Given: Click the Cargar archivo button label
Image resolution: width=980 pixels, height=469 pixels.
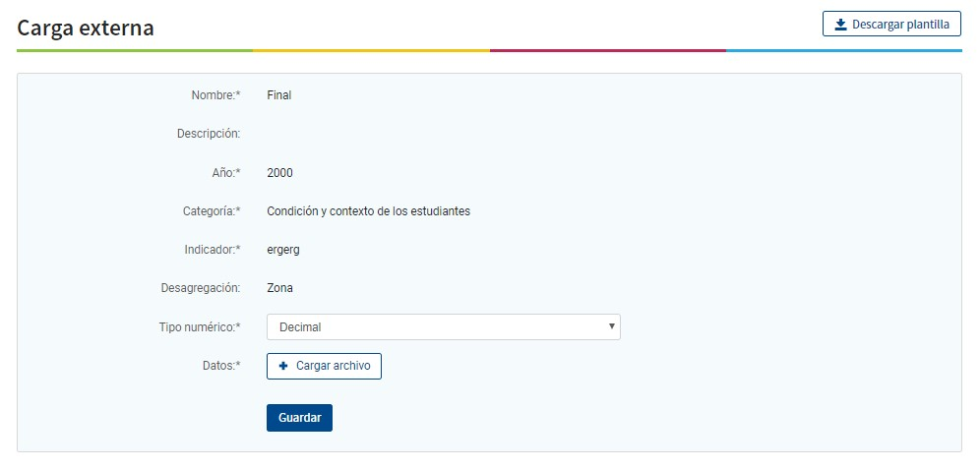Looking at the screenshot, I should (333, 366).
